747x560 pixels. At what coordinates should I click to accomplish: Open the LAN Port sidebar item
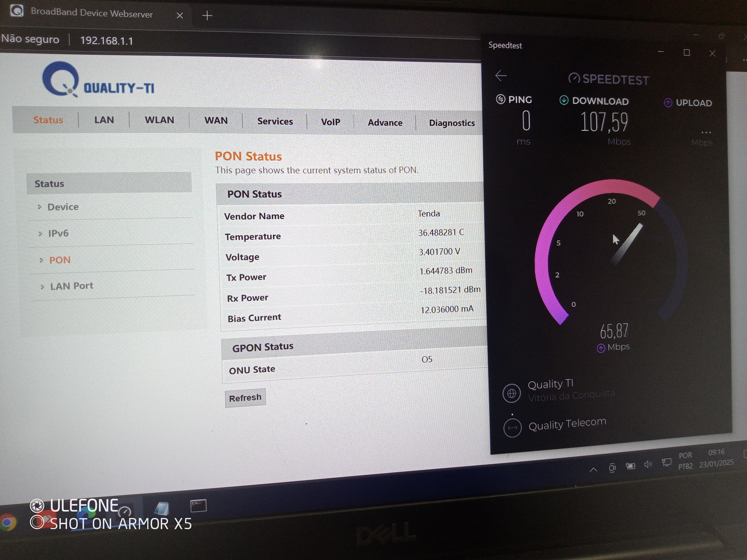coord(72,286)
